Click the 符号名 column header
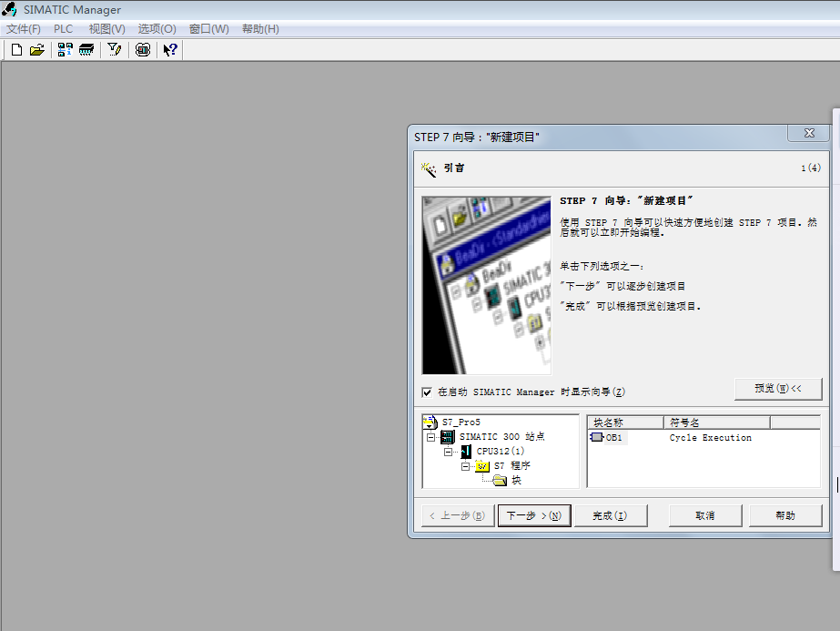Viewport: 840px width, 631px height. [x=717, y=422]
